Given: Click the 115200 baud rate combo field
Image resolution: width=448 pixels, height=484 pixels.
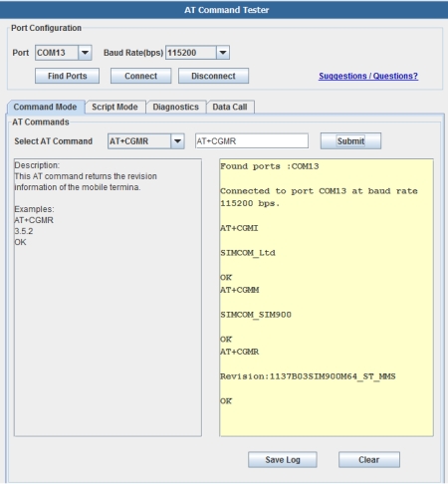Looking at the screenshot, I should tap(191, 53).
